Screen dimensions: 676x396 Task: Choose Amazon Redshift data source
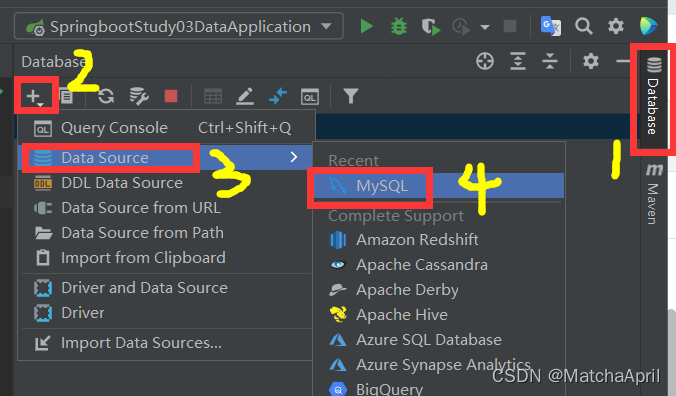pos(439,240)
